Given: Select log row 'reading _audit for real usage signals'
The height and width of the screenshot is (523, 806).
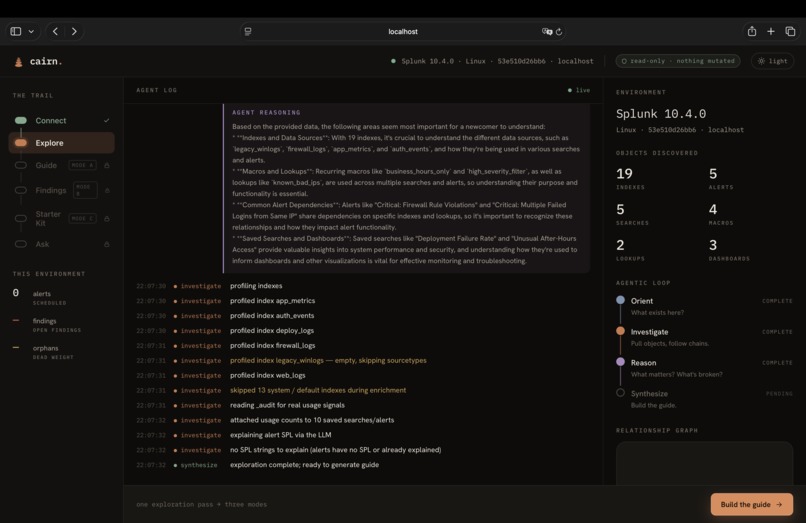Looking at the screenshot, I should click(363, 405).
